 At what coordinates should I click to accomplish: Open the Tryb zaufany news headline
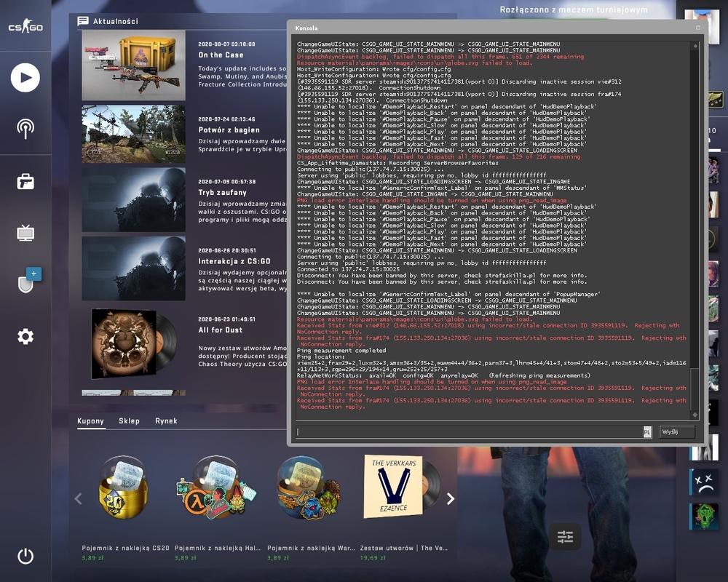[222, 193]
